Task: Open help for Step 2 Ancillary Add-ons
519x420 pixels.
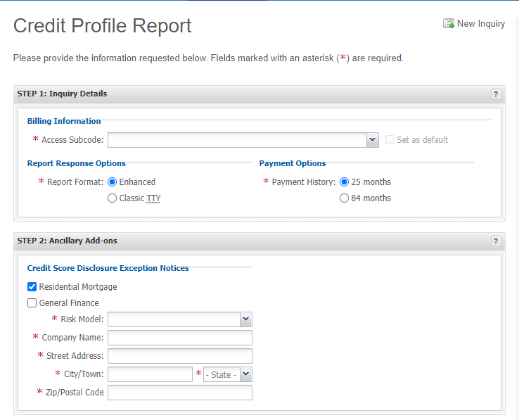Action: tap(495, 241)
